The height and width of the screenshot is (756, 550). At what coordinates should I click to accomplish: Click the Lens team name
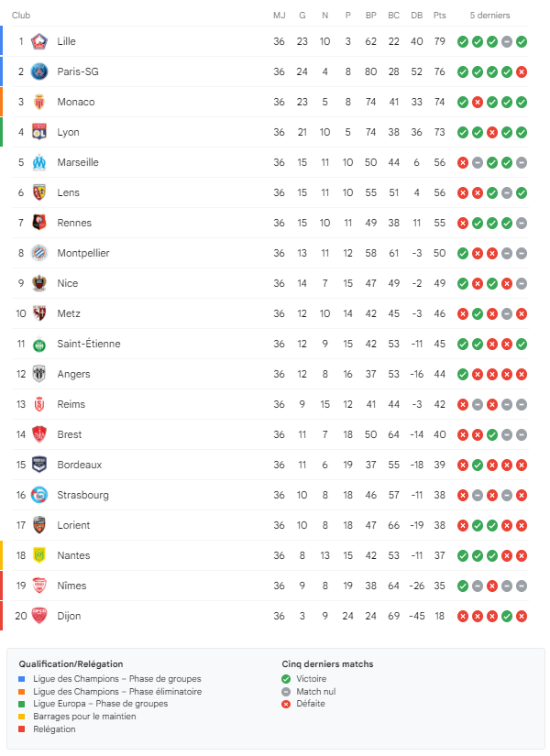coord(69,192)
